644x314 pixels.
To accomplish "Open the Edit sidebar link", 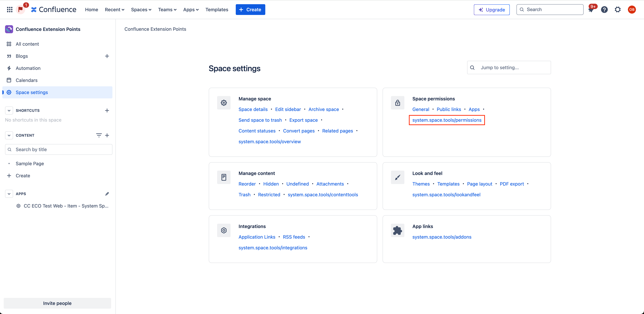I will pos(288,109).
